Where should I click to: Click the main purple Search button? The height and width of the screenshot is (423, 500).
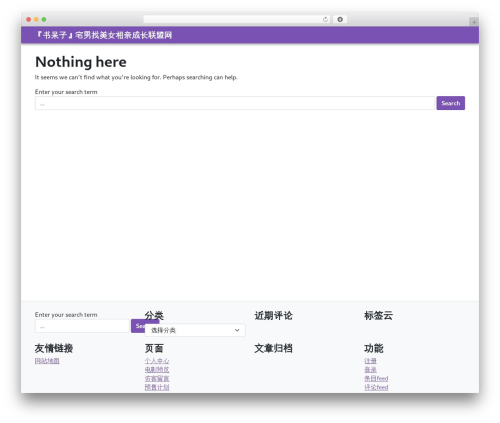(451, 103)
